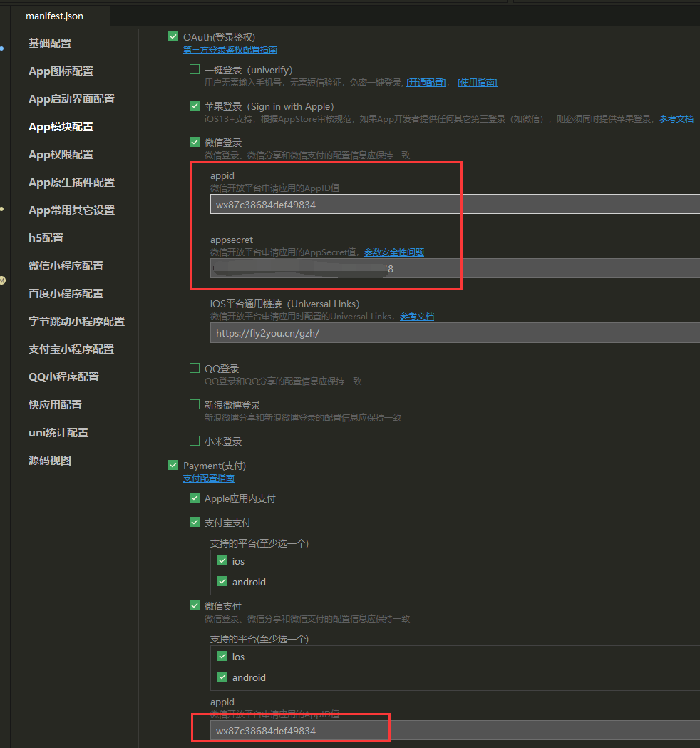Open 百度小程序配置 section
The height and width of the screenshot is (748, 700).
coord(66,293)
